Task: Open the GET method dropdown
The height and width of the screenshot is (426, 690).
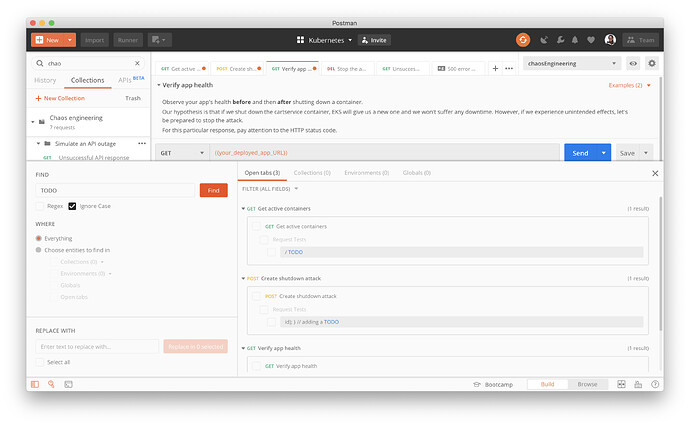Action: tap(182, 153)
